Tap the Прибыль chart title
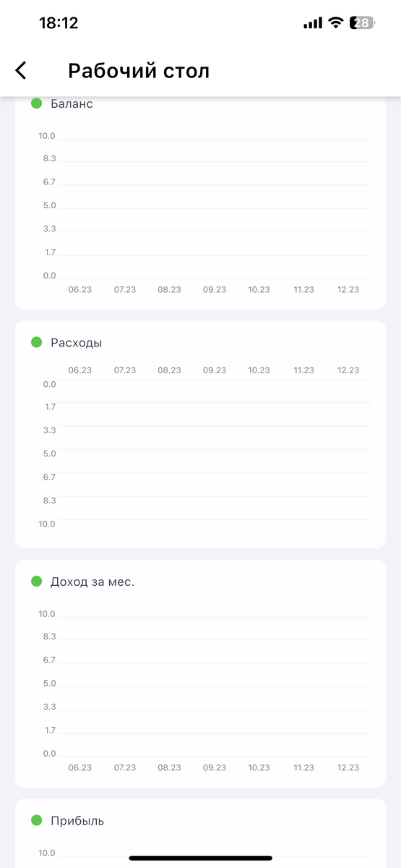 click(x=77, y=820)
